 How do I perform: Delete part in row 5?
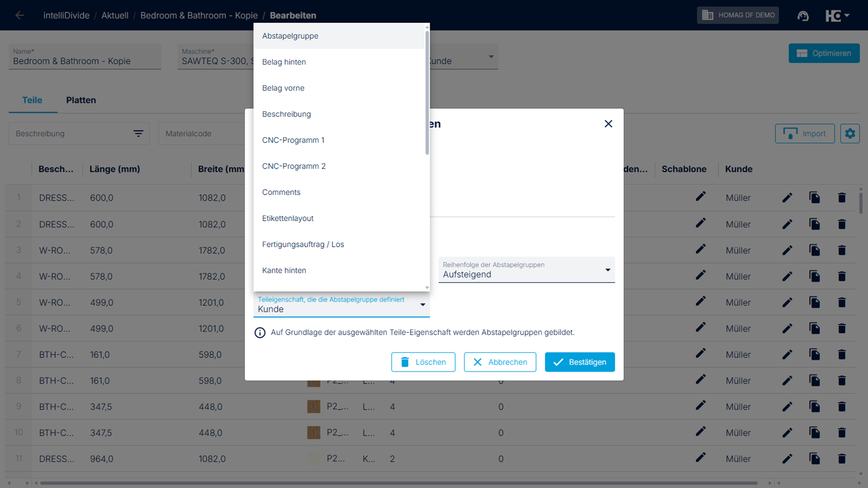tap(842, 302)
